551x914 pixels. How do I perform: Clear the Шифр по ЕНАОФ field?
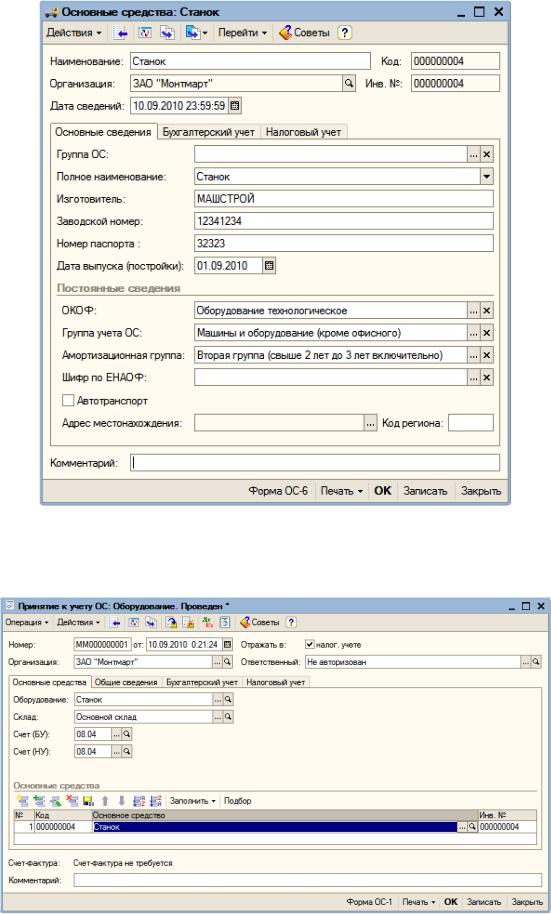click(x=487, y=378)
